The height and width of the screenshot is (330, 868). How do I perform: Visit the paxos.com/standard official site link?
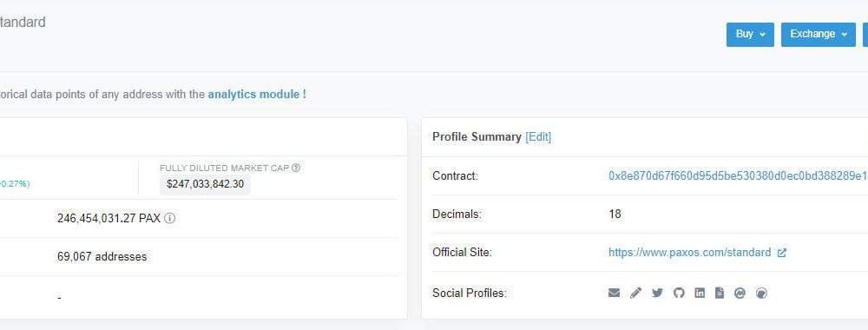click(x=690, y=253)
